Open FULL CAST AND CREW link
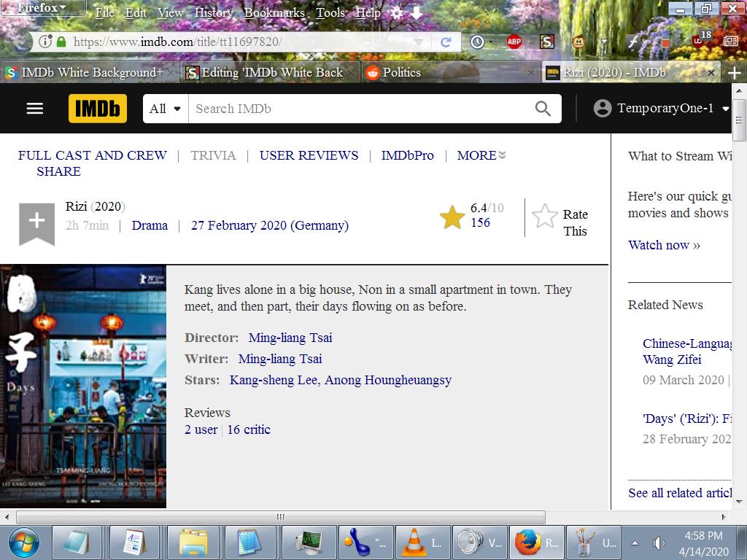 click(93, 155)
